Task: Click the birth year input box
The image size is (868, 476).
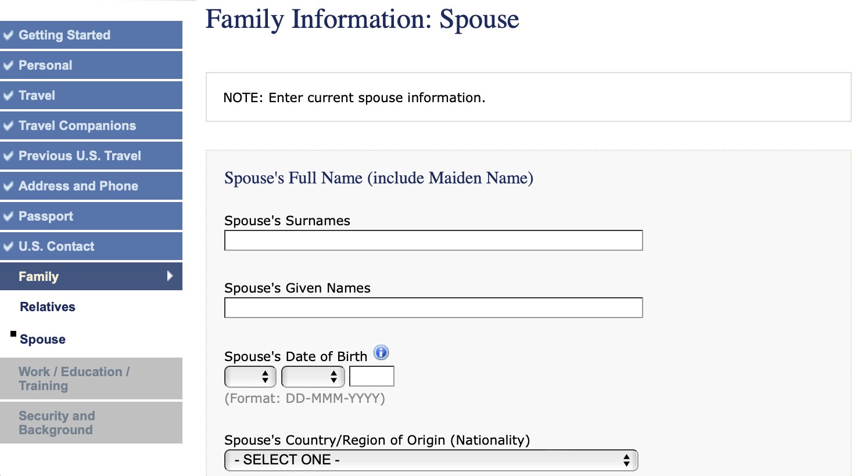Action: coord(372,376)
